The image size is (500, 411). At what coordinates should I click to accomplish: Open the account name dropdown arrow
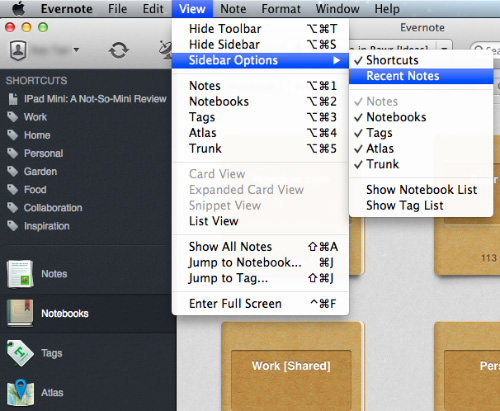pyautogui.click(x=76, y=50)
